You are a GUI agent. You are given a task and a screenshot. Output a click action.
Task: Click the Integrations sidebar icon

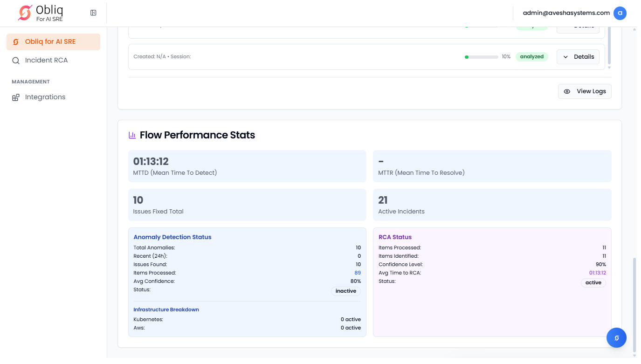16,97
